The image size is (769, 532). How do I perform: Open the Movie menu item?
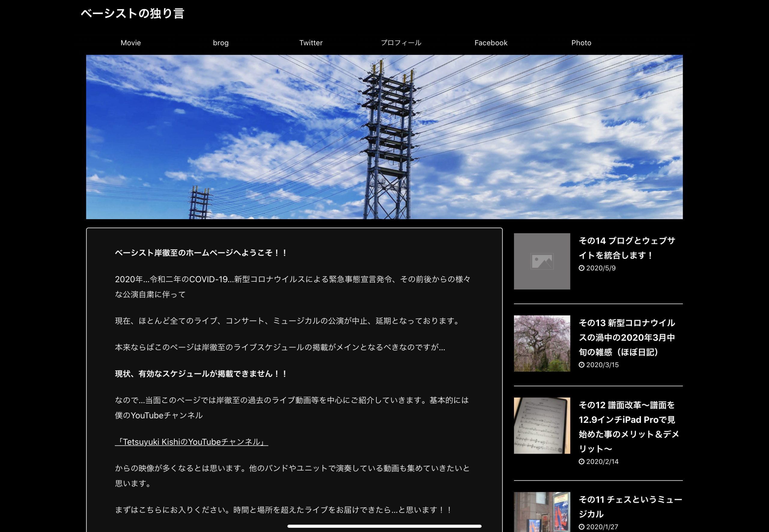131,43
